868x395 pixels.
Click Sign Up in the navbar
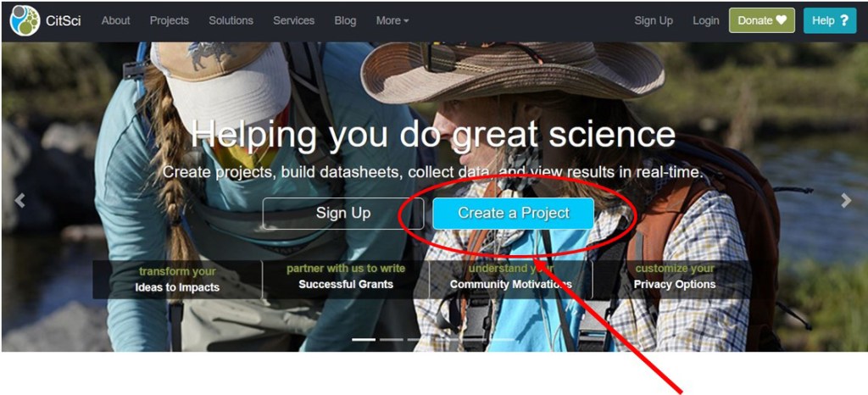coord(654,20)
